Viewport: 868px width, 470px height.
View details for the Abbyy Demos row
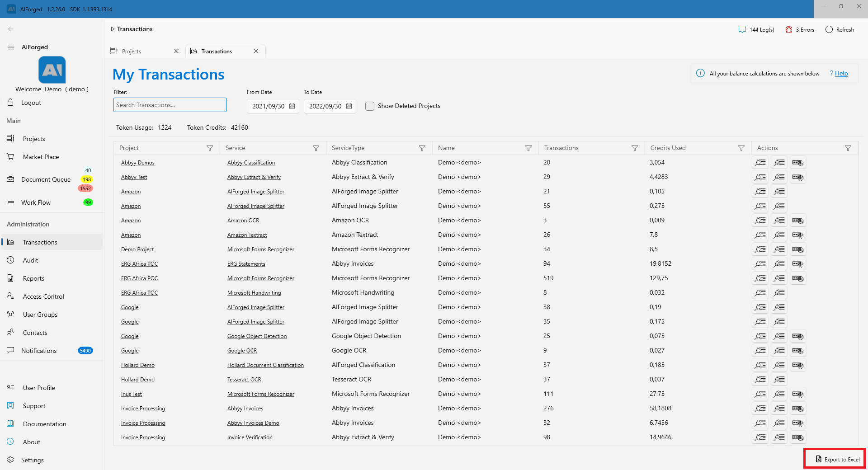[760, 163]
